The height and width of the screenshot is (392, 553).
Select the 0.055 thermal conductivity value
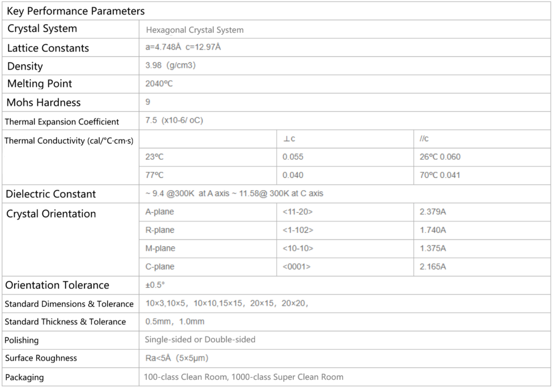click(x=293, y=157)
